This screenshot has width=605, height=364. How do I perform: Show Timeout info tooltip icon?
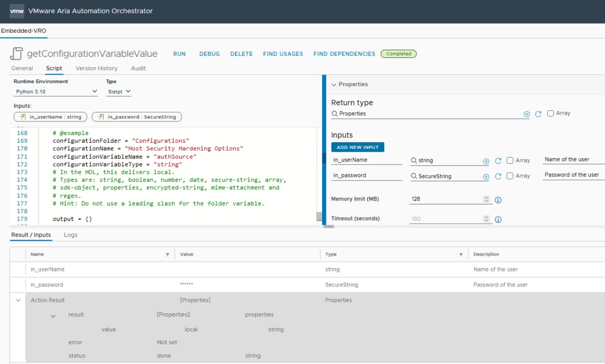498,220
